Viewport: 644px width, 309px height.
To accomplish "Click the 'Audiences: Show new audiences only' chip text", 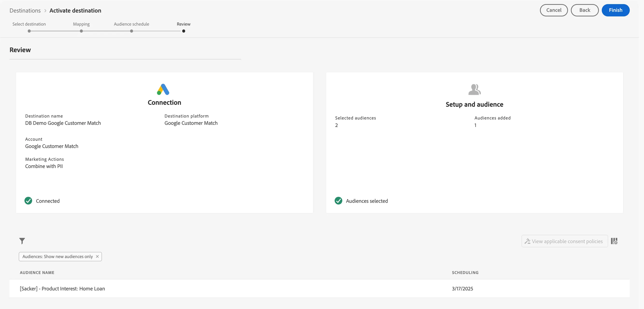I will point(57,257).
